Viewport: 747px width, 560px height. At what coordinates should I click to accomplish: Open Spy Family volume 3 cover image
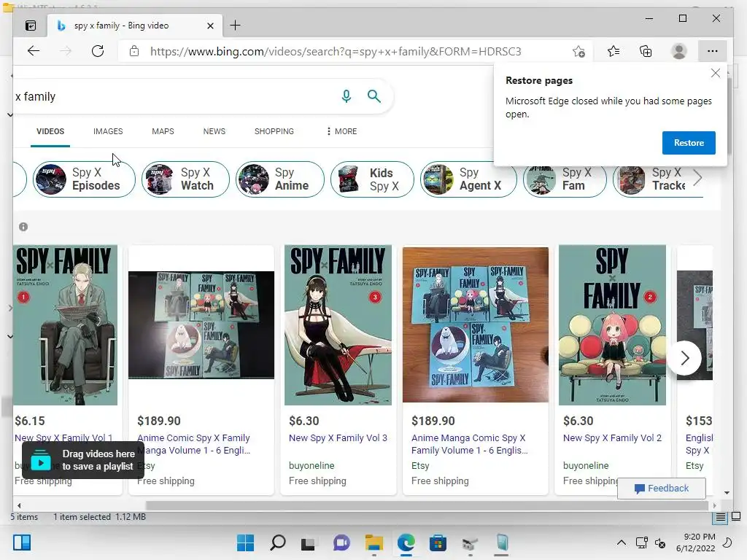tap(338, 325)
